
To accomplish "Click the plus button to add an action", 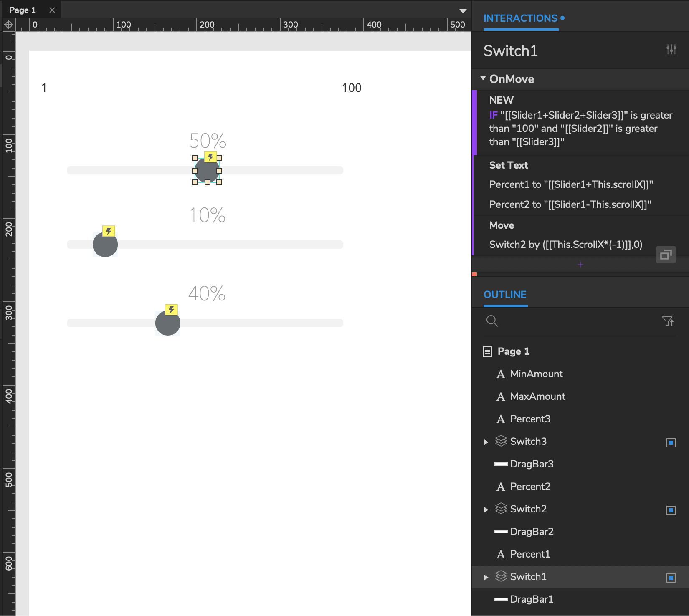I will 580,265.
